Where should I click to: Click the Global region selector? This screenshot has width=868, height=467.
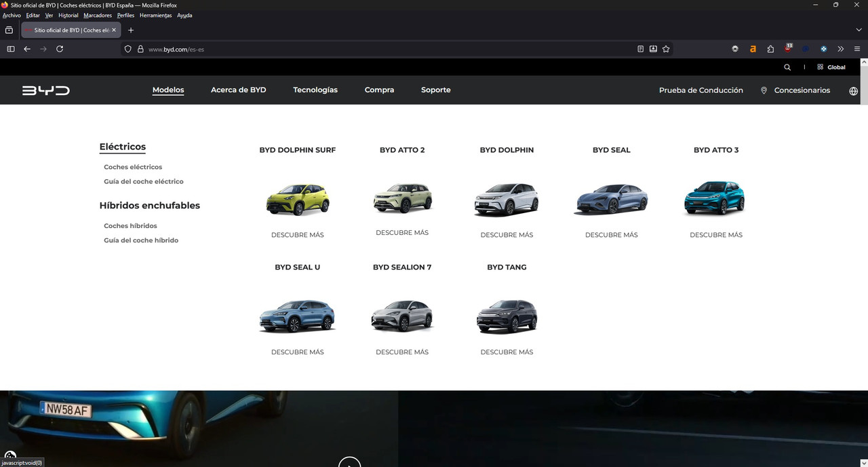(831, 67)
